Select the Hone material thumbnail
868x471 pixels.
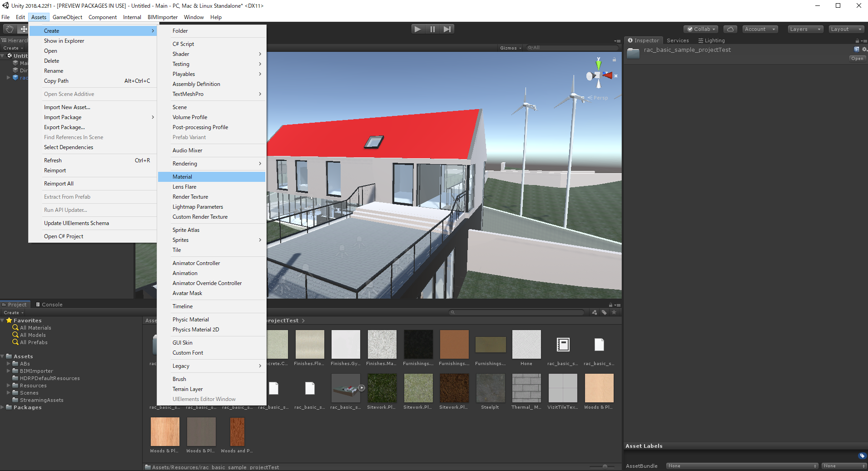coord(526,344)
